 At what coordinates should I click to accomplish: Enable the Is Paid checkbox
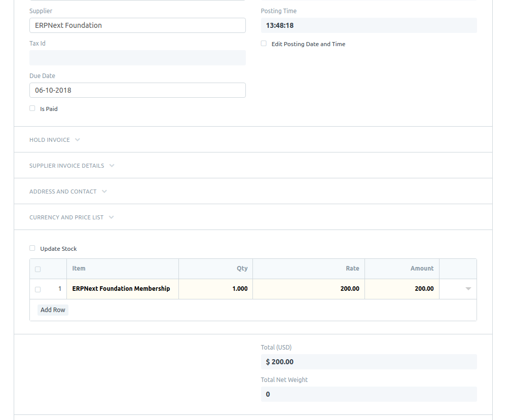32,108
